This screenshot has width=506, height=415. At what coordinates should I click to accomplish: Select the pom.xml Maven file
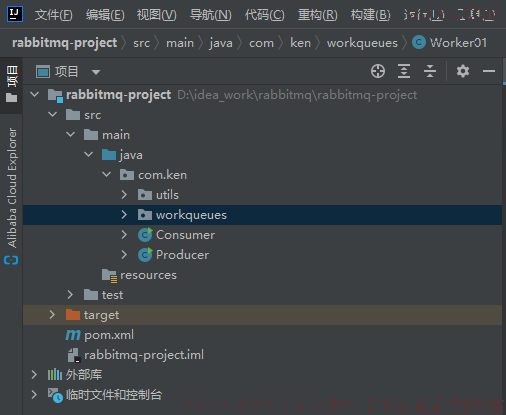point(109,335)
